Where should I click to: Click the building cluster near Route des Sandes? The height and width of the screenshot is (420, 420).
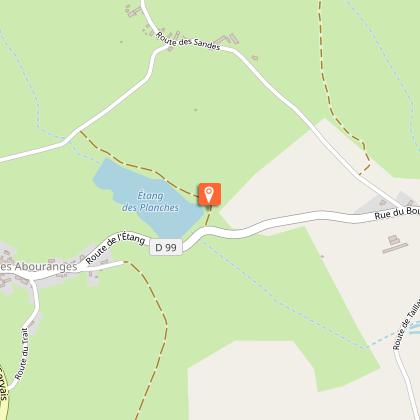click(229, 39)
